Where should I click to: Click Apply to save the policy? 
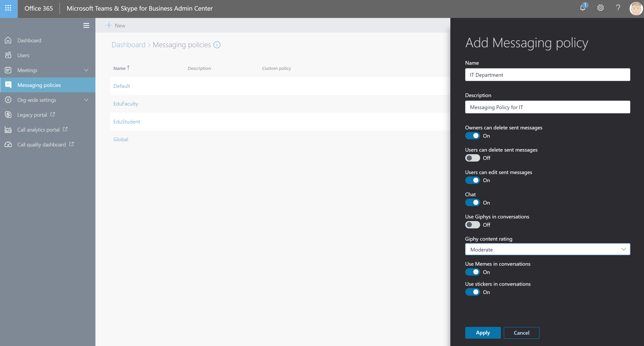483,333
